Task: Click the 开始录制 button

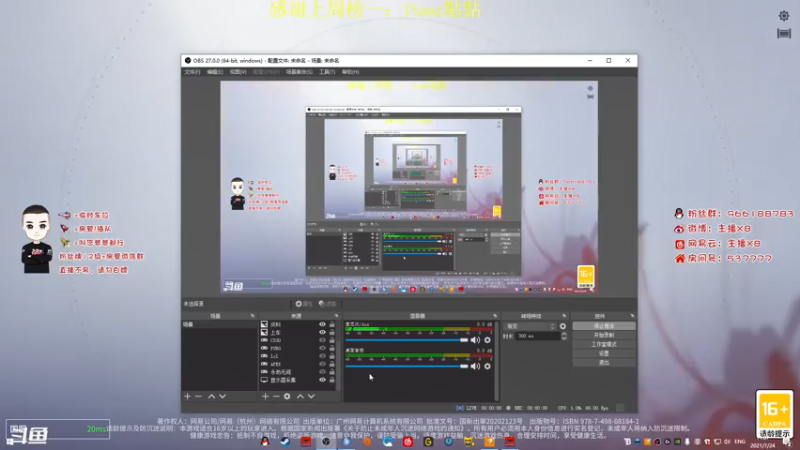Action: 604,335
